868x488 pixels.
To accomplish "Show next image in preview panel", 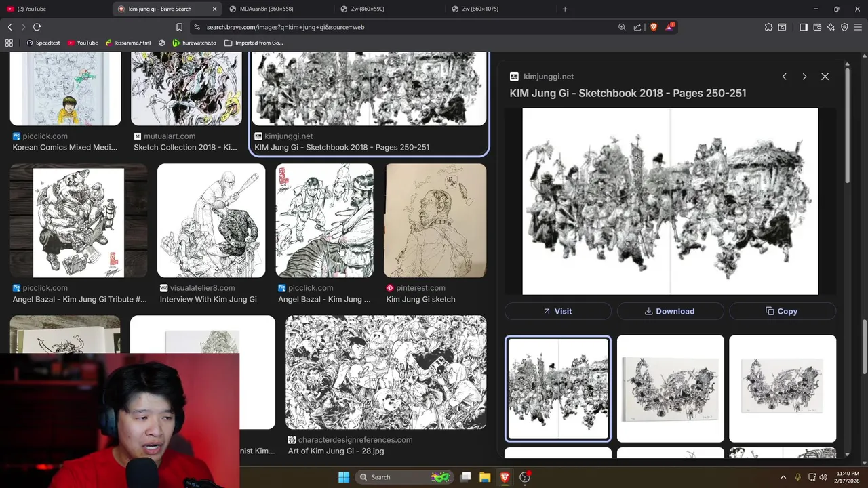I will pyautogui.click(x=804, y=77).
